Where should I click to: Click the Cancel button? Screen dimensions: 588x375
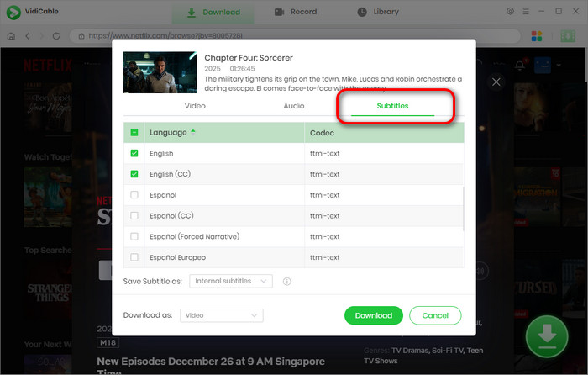point(435,315)
